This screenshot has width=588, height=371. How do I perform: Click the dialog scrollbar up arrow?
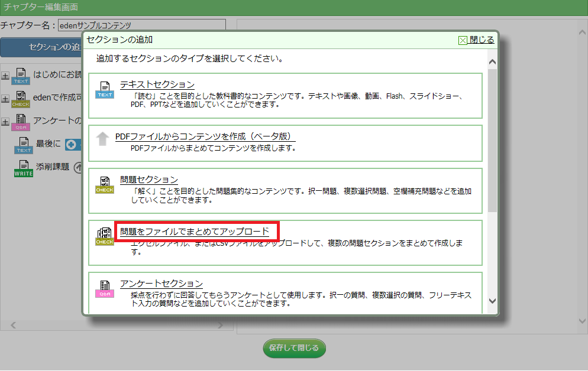tap(492, 62)
